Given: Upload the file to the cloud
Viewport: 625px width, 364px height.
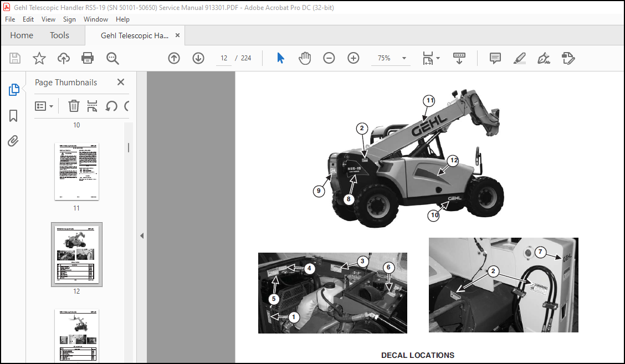Looking at the screenshot, I should [63, 58].
